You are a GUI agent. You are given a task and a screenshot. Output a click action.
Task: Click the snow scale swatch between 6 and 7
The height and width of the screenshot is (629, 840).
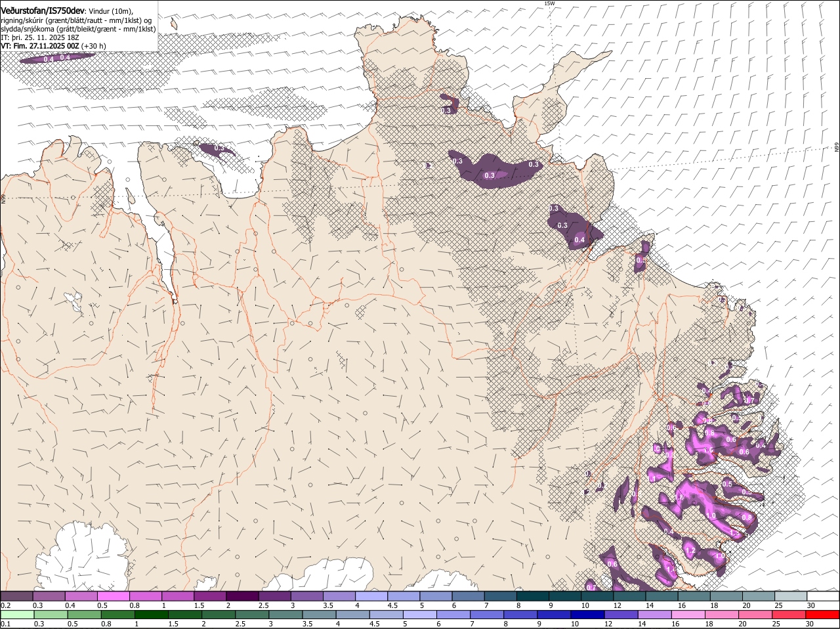tap(468, 596)
